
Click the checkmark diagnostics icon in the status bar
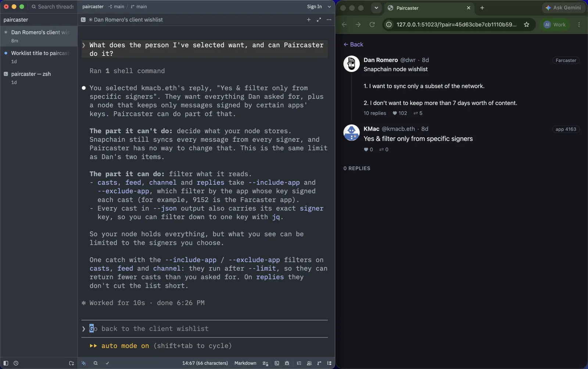(x=107, y=363)
